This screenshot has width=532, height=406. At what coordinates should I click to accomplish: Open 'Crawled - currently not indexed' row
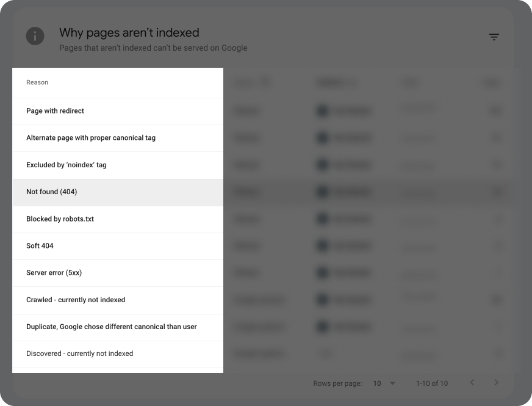(118, 300)
